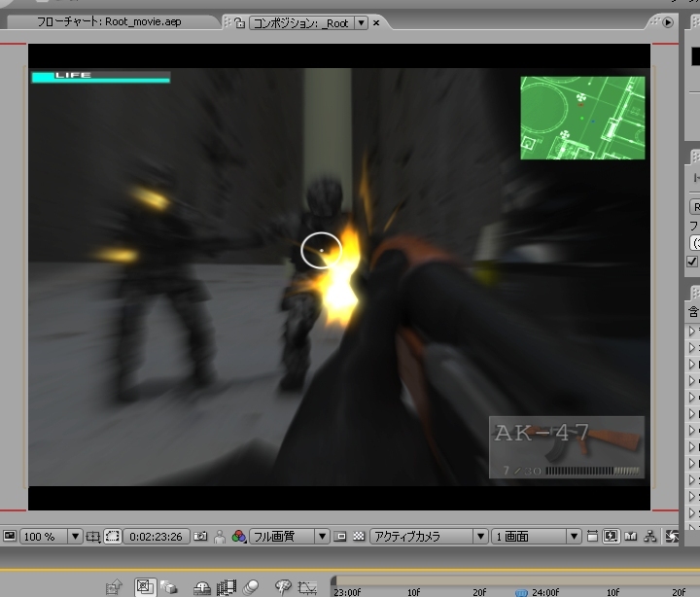
Task: Open the Graph Editor
Action: pos(307,587)
